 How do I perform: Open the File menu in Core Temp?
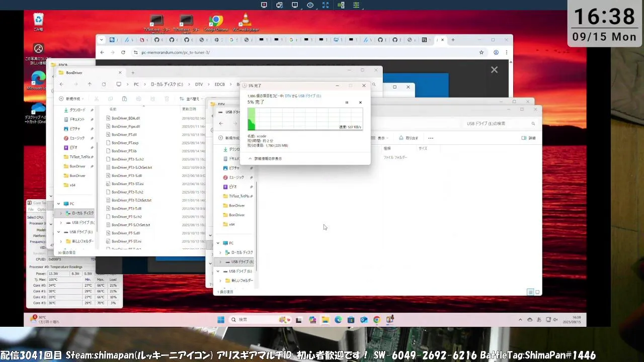[x=31, y=210]
